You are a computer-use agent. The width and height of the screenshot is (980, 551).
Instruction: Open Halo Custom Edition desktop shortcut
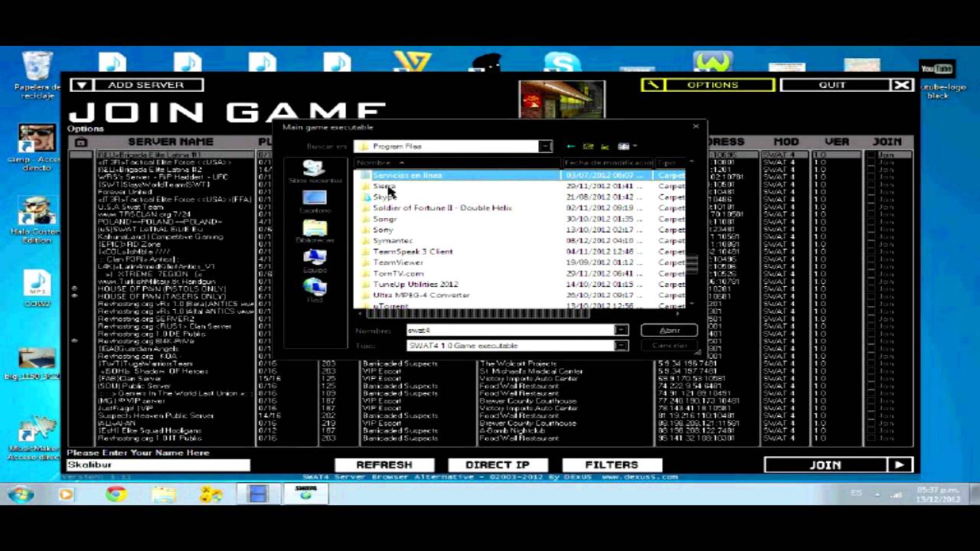(37, 220)
